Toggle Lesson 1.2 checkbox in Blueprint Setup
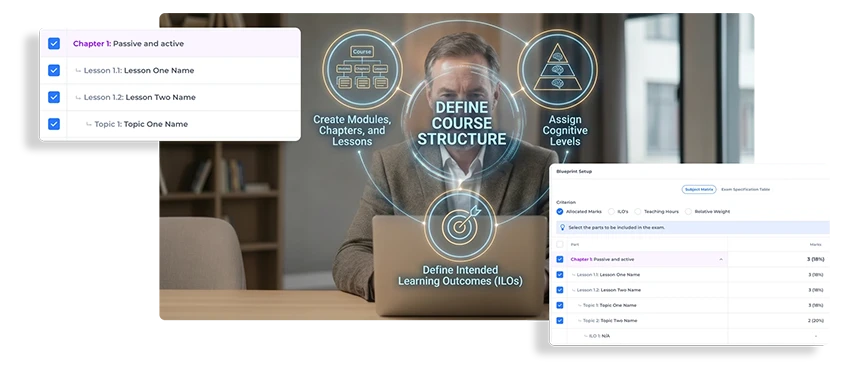 click(x=560, y=290)
